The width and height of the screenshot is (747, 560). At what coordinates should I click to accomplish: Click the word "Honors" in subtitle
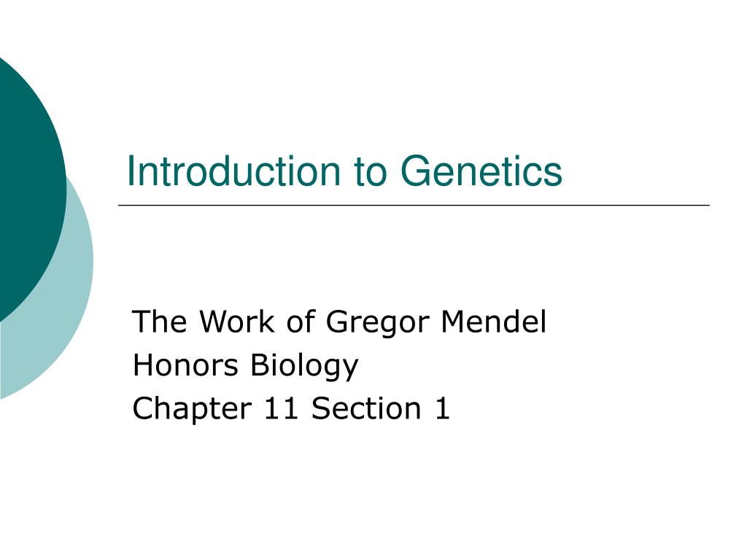[185, 366]
